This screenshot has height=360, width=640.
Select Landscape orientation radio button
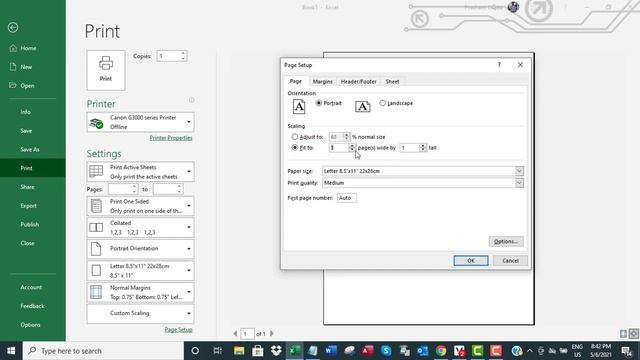pos(382,103)
